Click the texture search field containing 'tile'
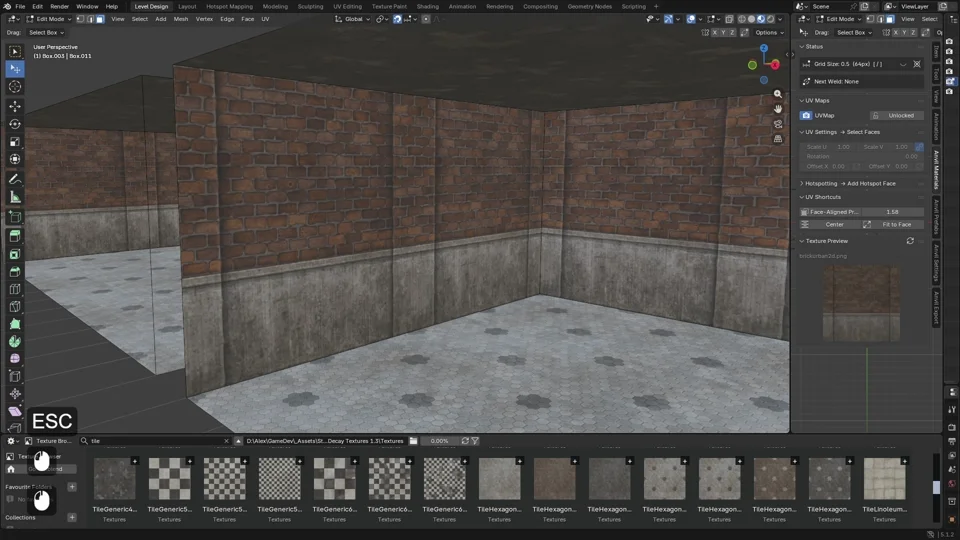The width and height of the screenshot is (960, 540). (155, 441)
